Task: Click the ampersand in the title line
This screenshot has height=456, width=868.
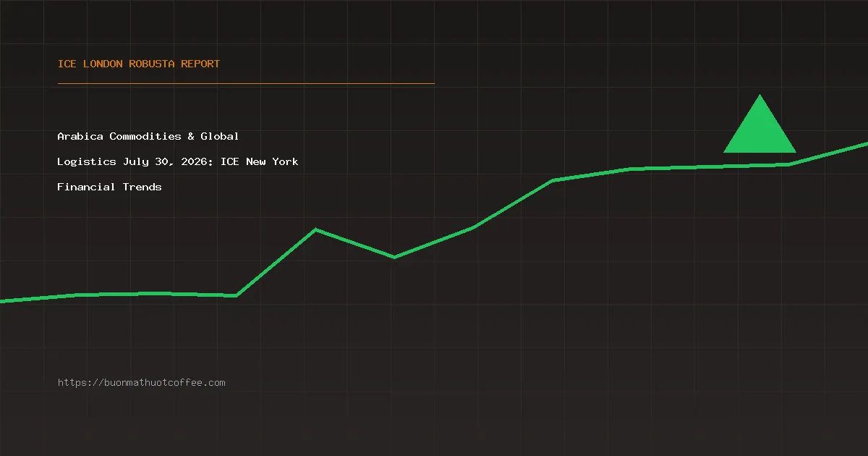Action: 191,136
